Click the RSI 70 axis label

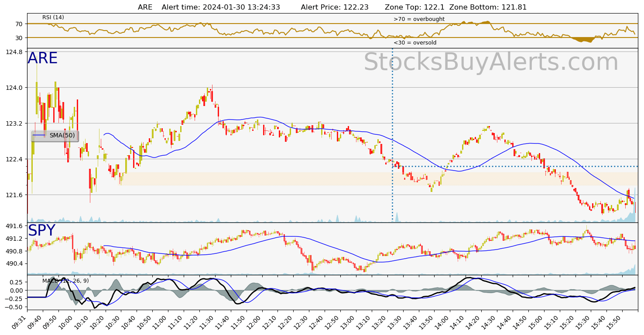[x=19, y=24]
